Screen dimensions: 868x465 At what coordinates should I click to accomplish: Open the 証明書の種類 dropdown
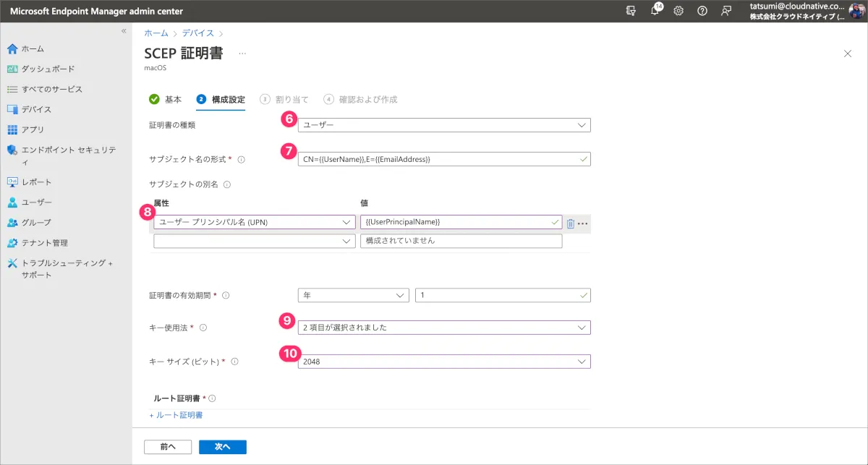[444, 125]
